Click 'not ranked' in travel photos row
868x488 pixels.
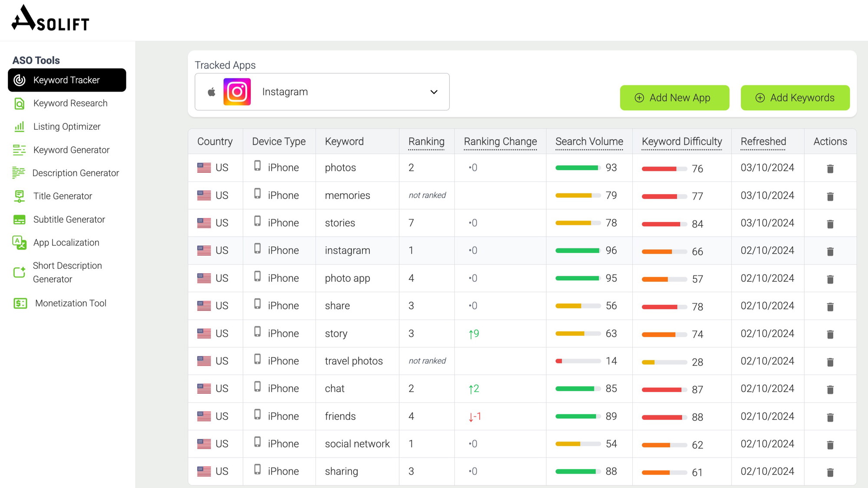point(427,361)
